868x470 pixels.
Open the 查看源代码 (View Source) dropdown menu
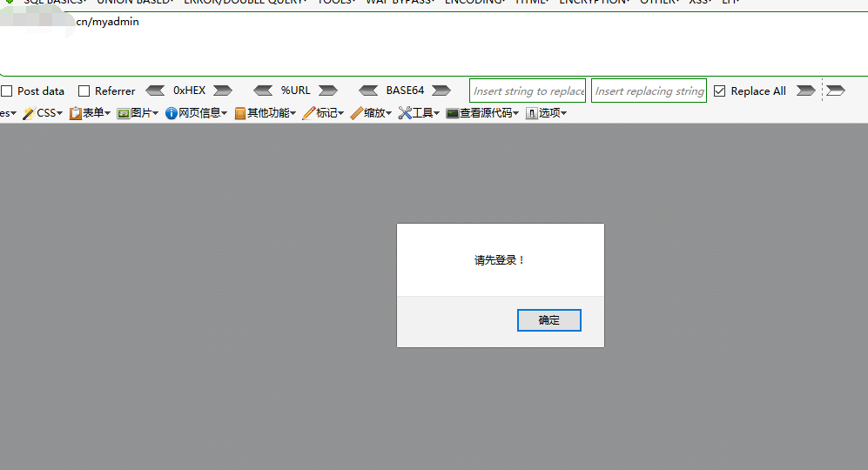tap(482, 113)
